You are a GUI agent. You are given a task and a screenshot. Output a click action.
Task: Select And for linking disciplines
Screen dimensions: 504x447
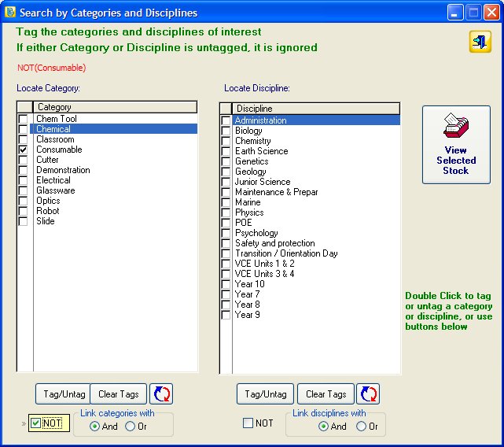coord(324,427)
